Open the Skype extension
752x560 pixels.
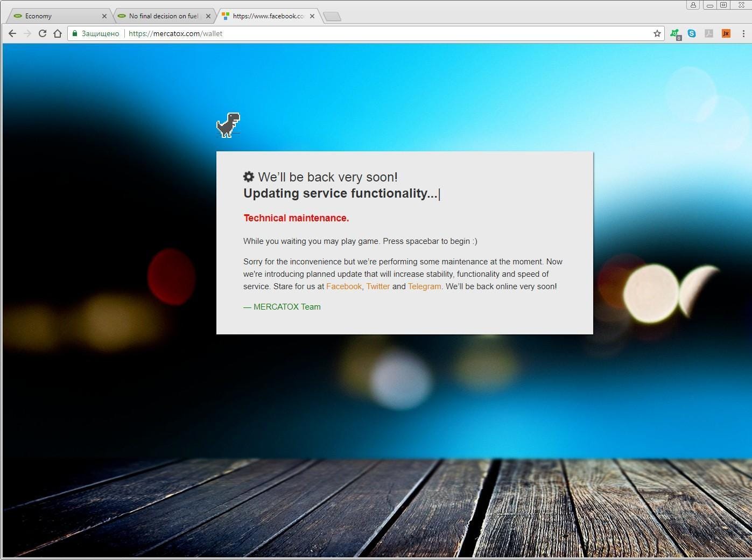(692, 33)
